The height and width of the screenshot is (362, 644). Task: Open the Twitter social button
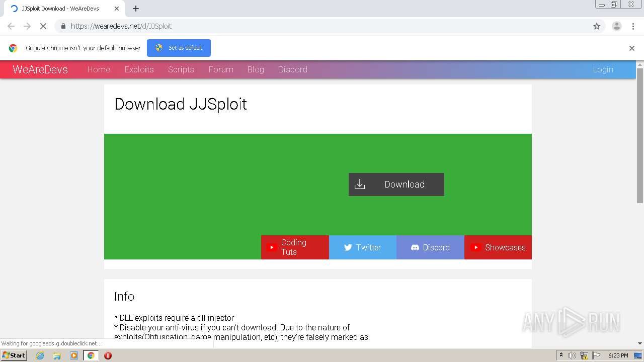(363, 247)
